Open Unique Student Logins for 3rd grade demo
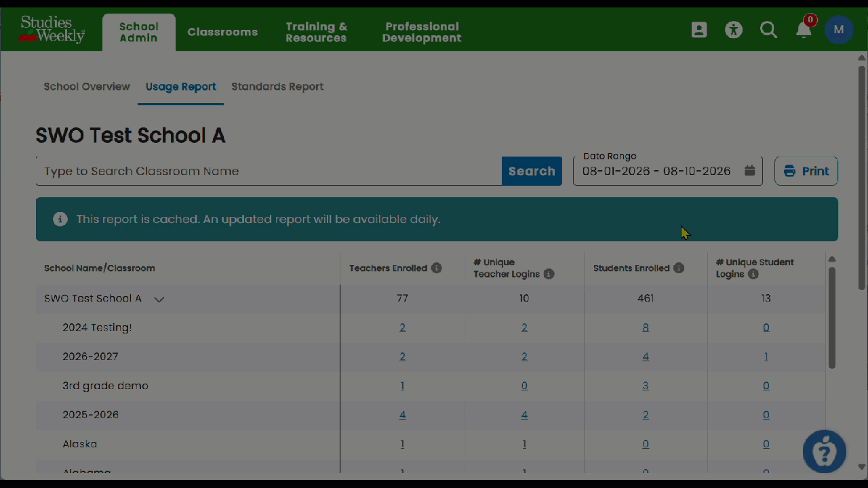Viewport: 868px width, 488px height. [x=766, y=386]
